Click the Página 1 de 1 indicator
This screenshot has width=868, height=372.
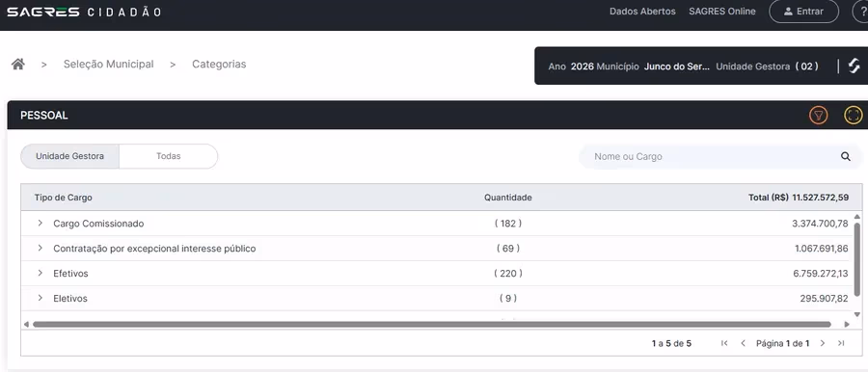(783, 343)
